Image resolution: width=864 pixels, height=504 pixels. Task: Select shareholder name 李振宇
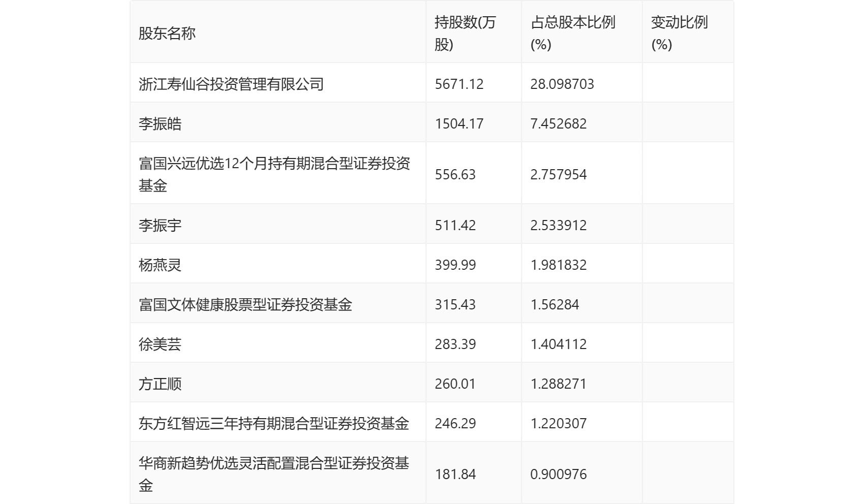point(160,225)
